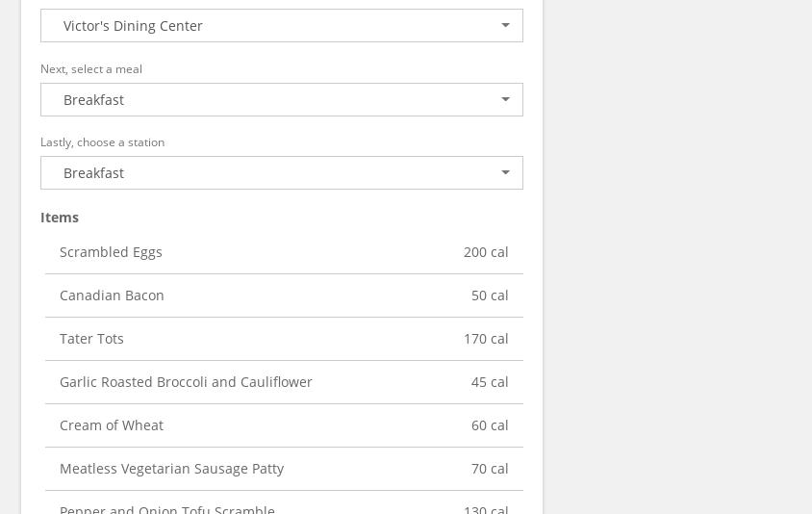Click the 70 cal value for Sausage Patty

(x=490, y=469)
